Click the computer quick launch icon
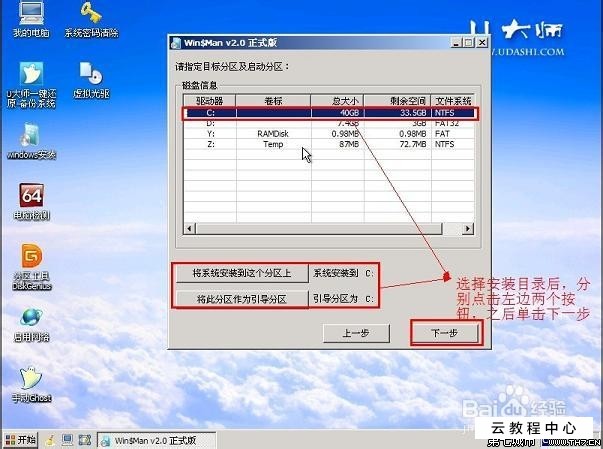The image size is (603, 449). pyautogui.click(x=67, y=440)
